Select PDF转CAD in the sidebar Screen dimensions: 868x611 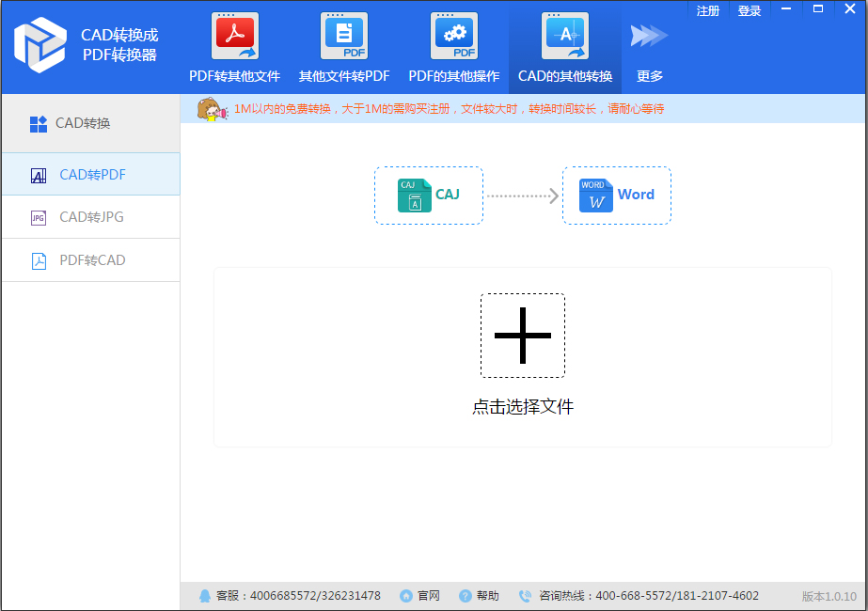tap(39, 260)
